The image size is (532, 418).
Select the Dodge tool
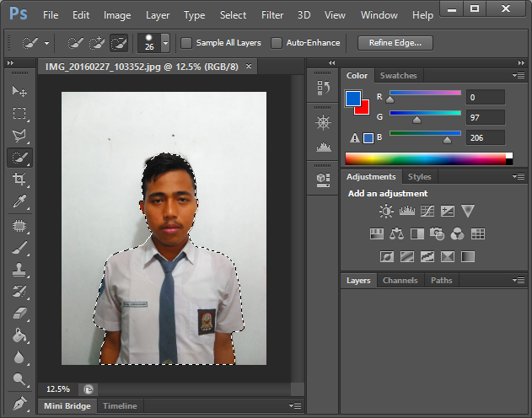[x=19, y=379]
